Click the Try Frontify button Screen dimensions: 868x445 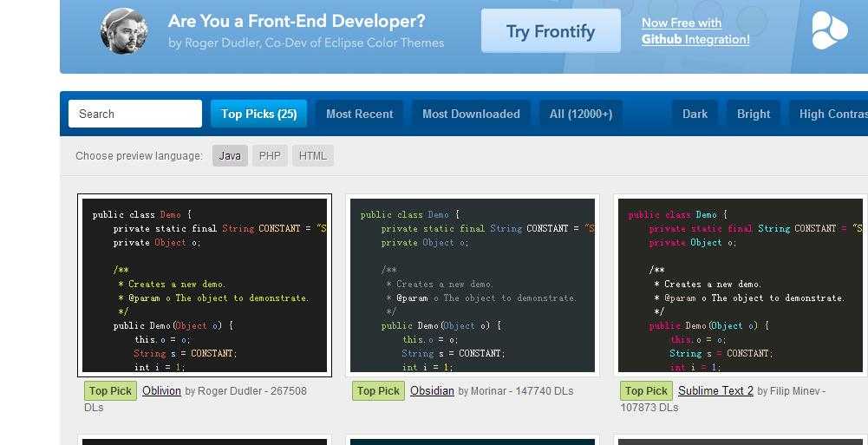pyautogui.click(x=551, y=31)
